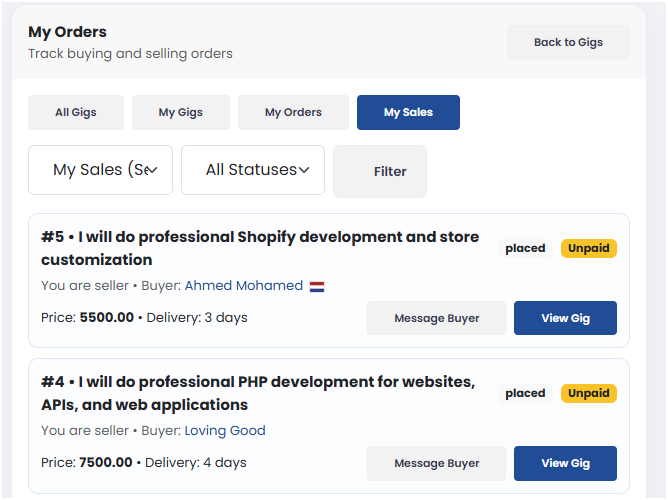Viewport: 668px width, 500px height.
Task: Message Buyer for PHP development order
Action: (436, 463)
